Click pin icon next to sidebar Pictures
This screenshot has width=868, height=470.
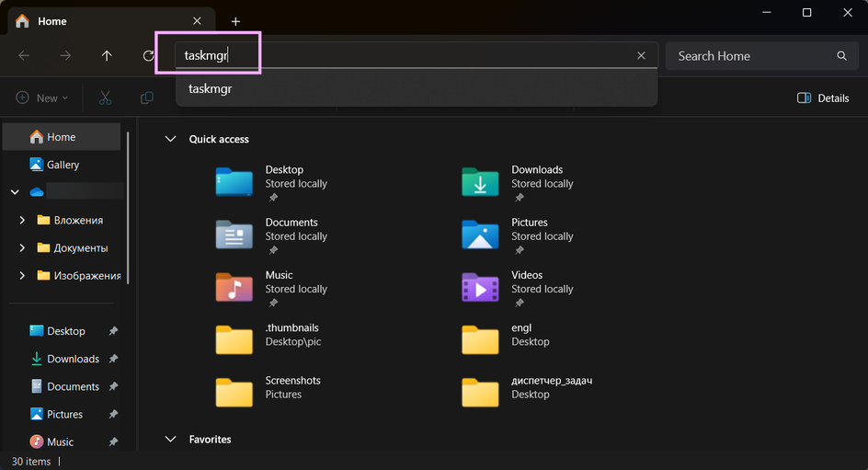point(113,414)
